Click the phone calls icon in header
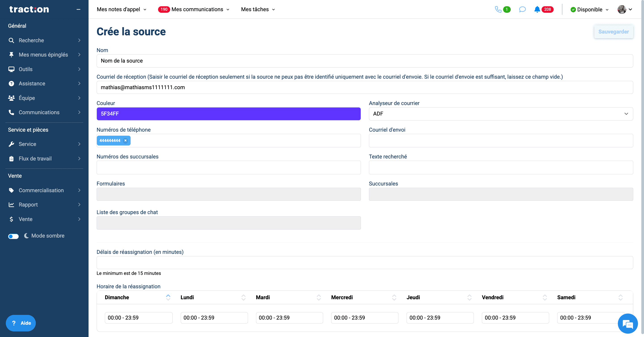 [498, 9]
